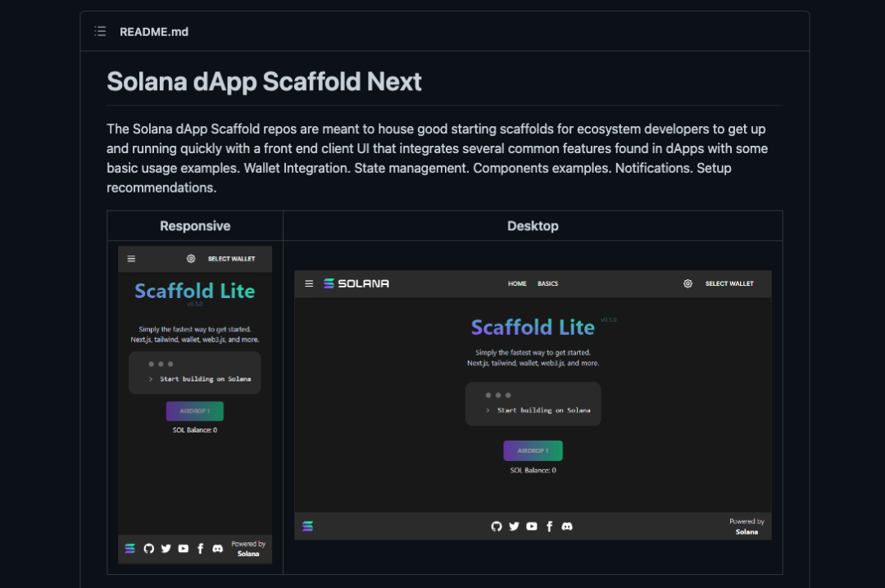The width and height of the screenshot is (885, 588).
Task: Click Solana logo in Responsive preview footer
Action: click(129, 548)
